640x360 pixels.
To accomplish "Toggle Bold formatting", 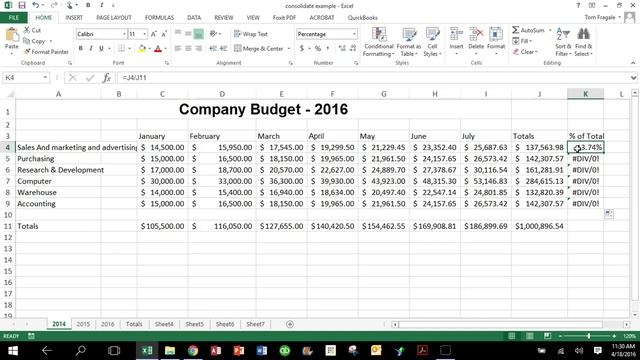I will click(x=81, y=49).
